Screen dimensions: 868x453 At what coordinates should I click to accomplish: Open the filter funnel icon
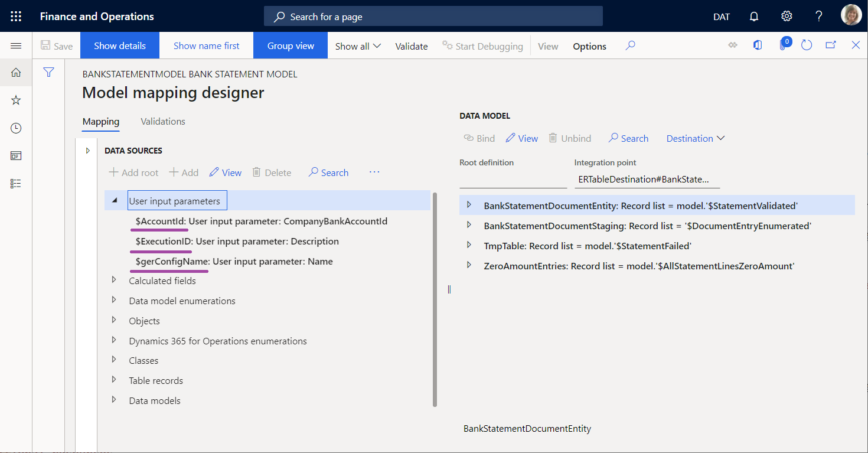click(x=48, y=71)
